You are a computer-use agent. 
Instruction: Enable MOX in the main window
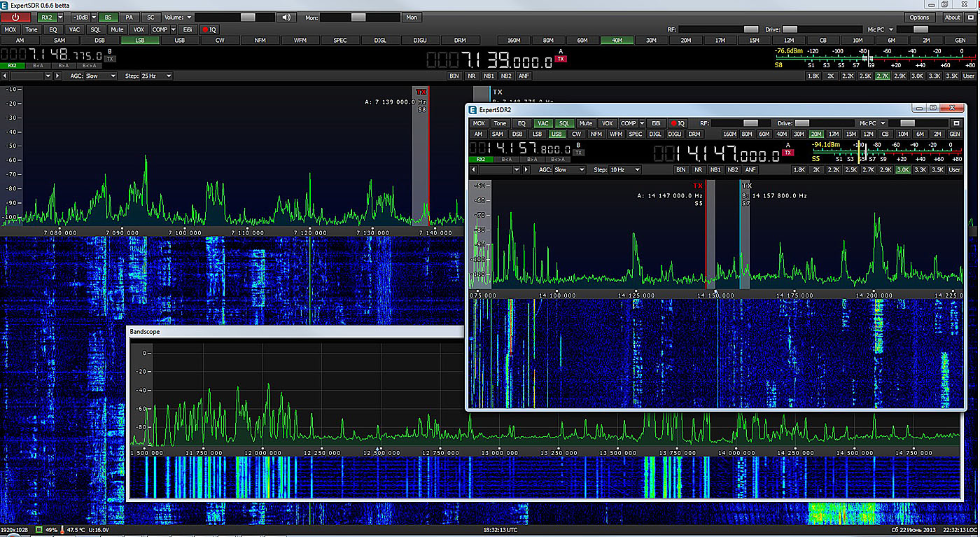(10, 29)
